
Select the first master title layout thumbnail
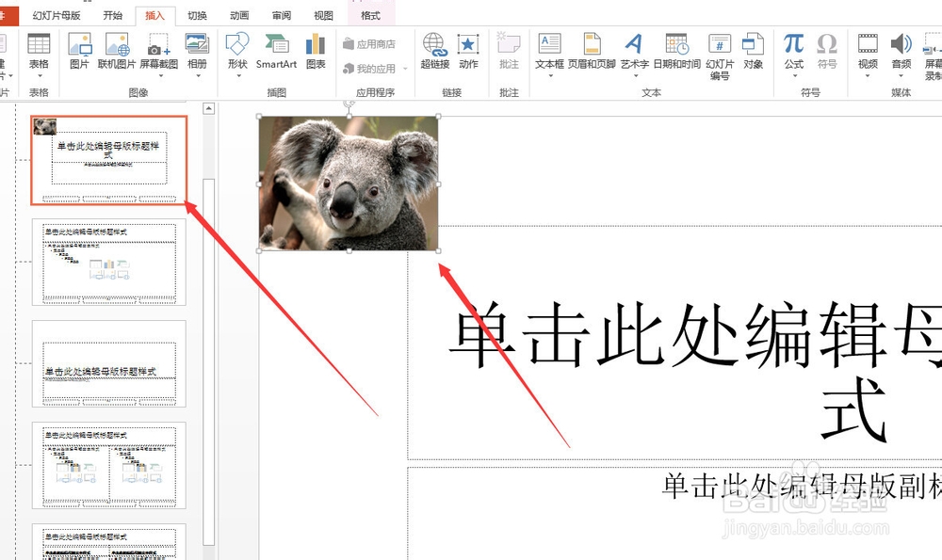click(x=109, y=160)
